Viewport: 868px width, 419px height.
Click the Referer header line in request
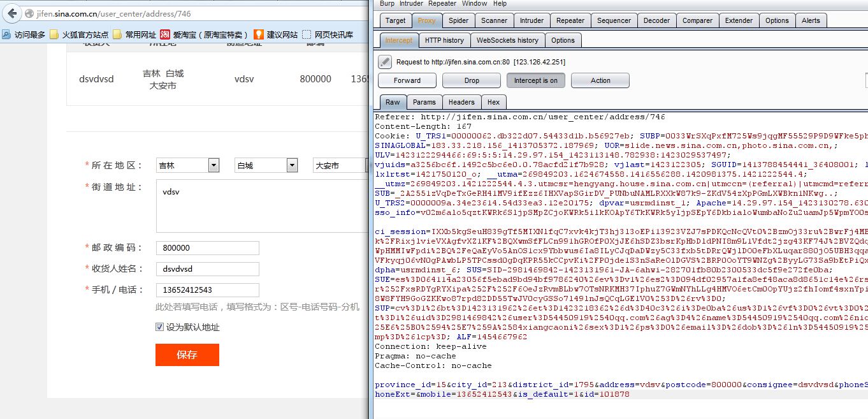[520, 117]
